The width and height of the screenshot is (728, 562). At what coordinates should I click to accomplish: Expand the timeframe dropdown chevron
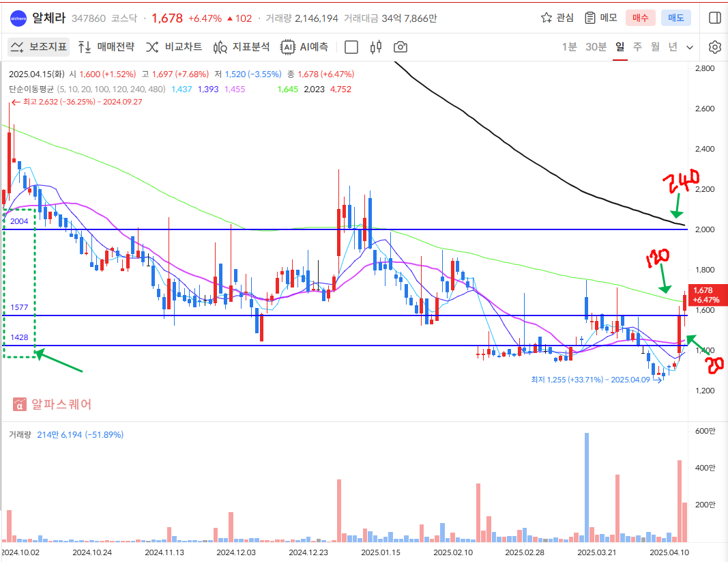pos(690,47)
